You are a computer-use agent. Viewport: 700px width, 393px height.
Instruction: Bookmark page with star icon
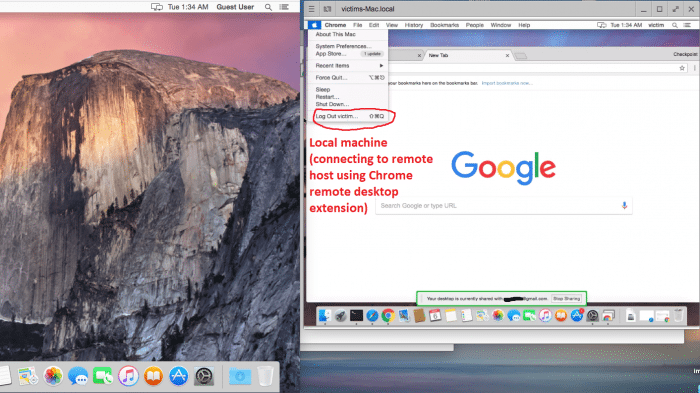[x=682, y=68]
